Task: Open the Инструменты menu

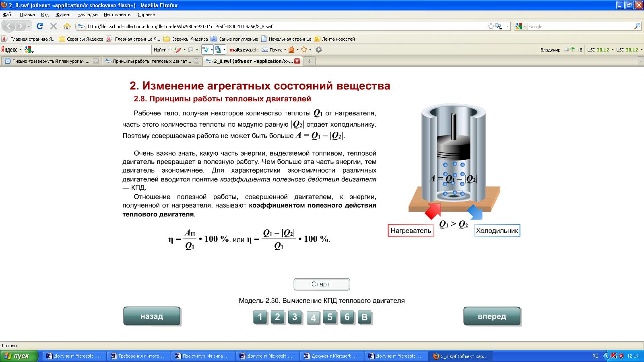Action: (x=118, y=14)
